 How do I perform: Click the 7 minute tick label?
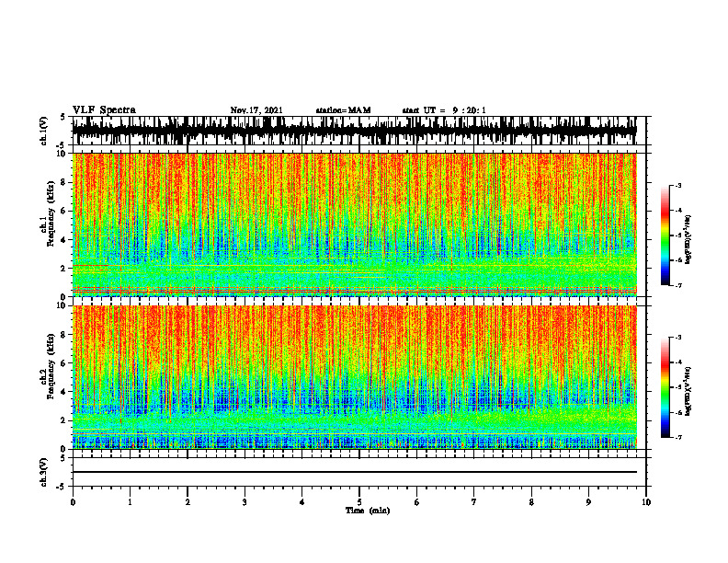[474, 502]
